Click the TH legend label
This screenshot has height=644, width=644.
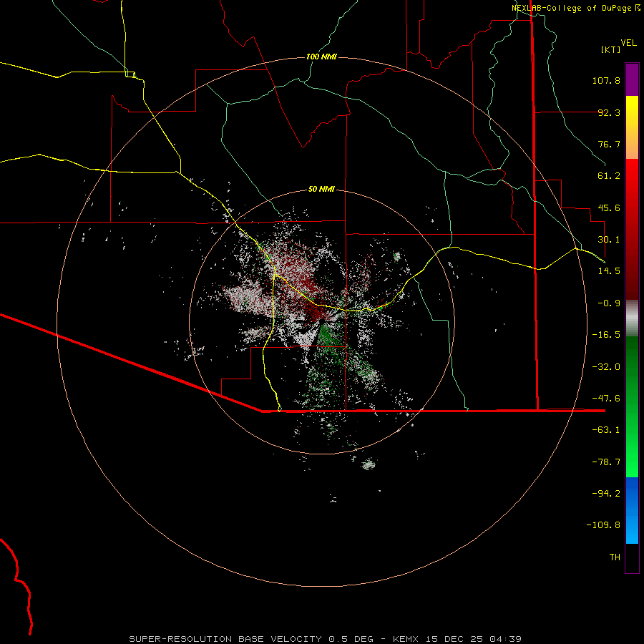[615, 557]
